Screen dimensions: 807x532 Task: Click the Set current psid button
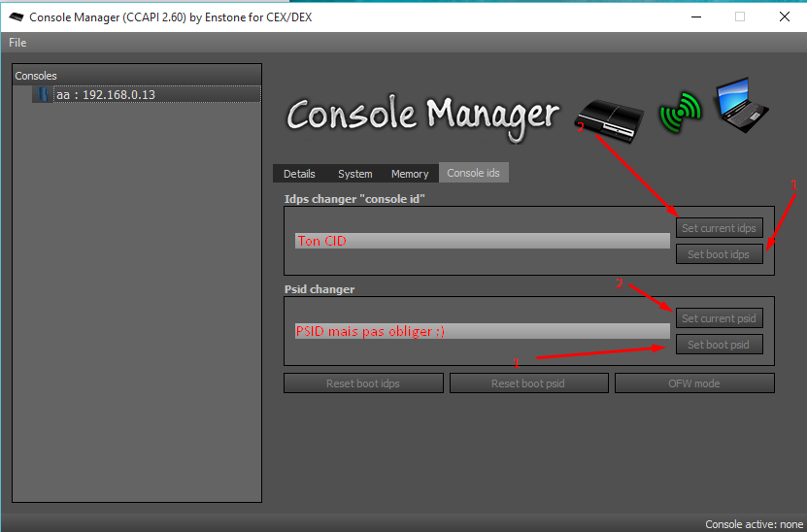click(x=719, y=318)
